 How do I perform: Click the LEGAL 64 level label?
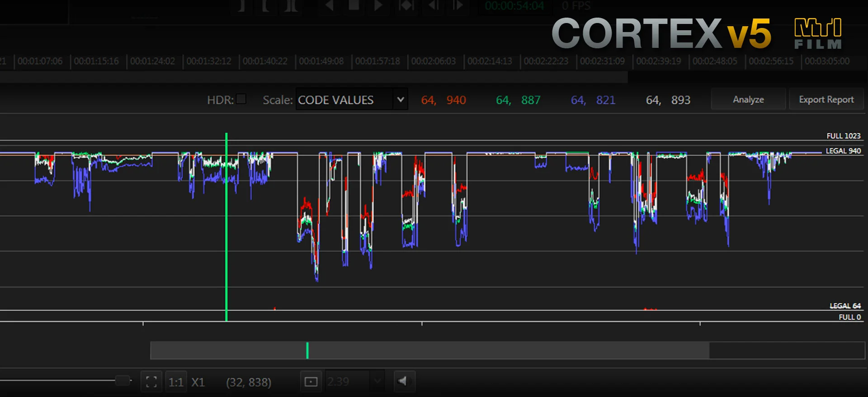click(x=845, y=306)
